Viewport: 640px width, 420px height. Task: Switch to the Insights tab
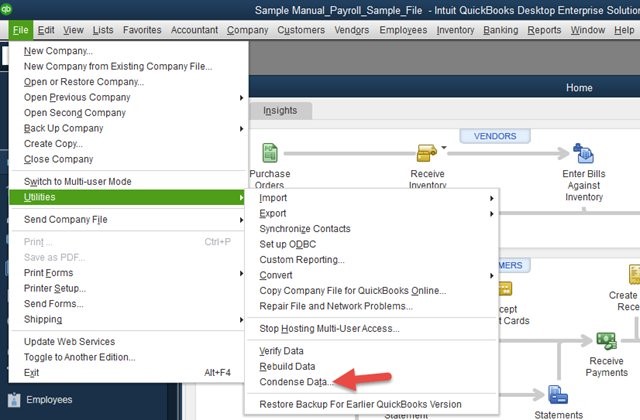[280, 111]
